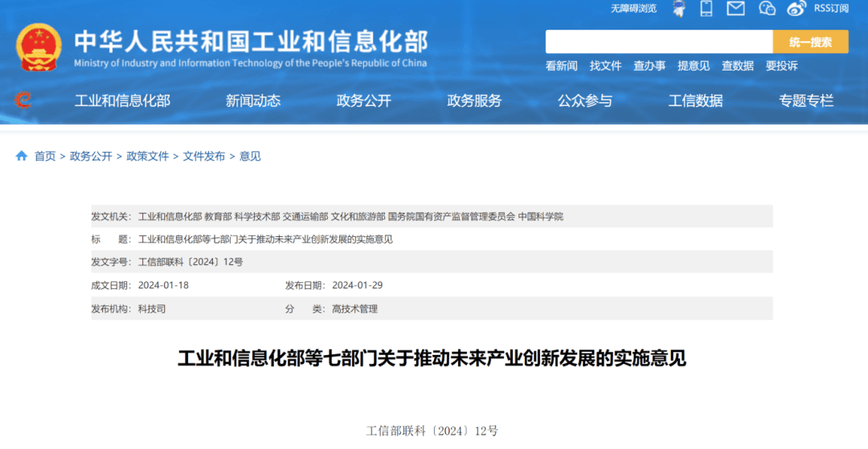Click 无障碍浏览 accessibility link
The height and width of the screenshot is (449, 868).
point(633,8)
